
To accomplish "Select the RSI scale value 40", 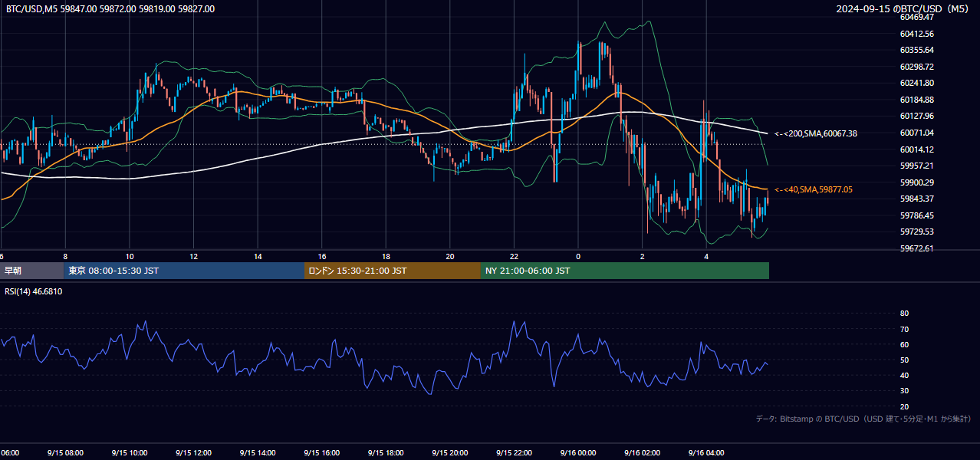I will (x=904, y=375).
